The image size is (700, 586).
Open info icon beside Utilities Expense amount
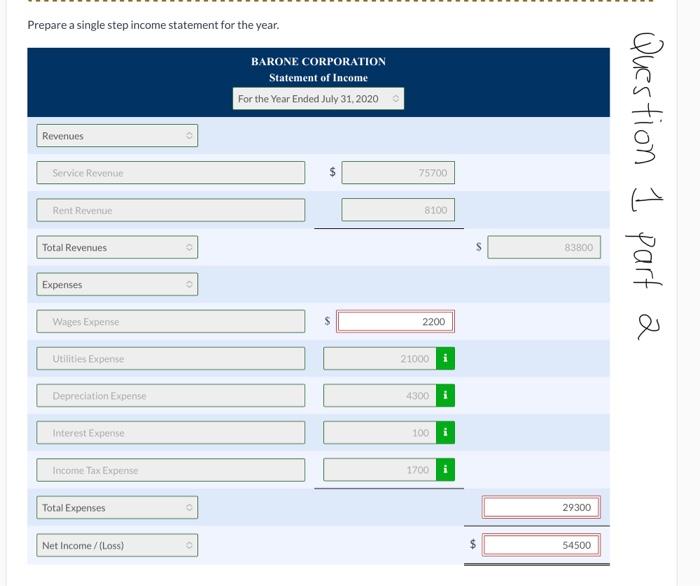coord(445,358)
